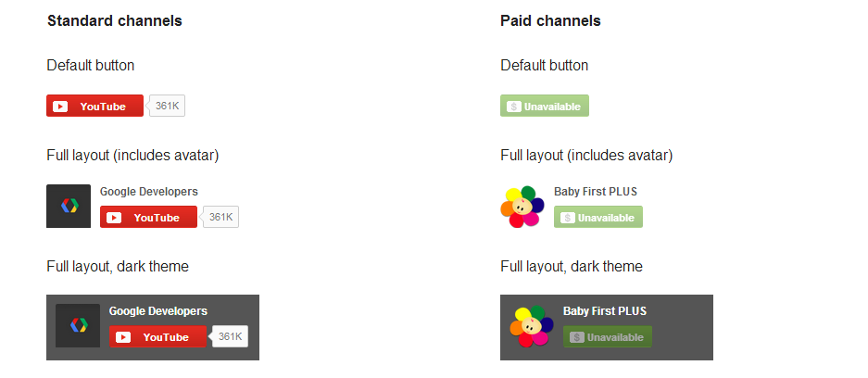Click the Google Developers channel name, light layout
The image size is (868, 378).
pyautogui.click(x=148, y=192)
